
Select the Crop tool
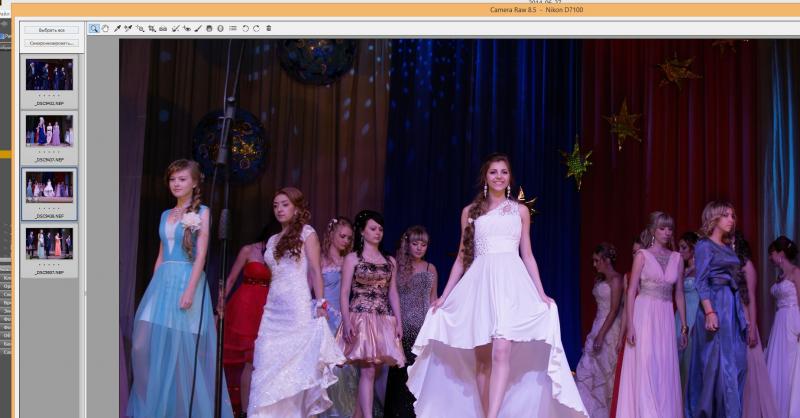point(152,29)
